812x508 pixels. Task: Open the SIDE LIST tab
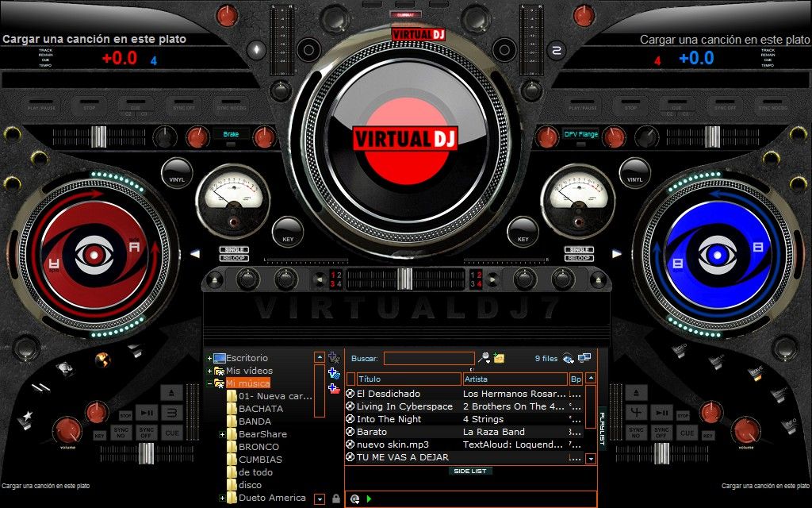pos(470,471)
